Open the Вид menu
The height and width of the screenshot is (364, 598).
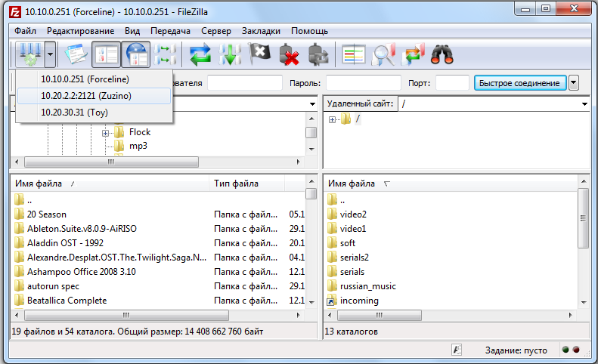pos(132,31)
